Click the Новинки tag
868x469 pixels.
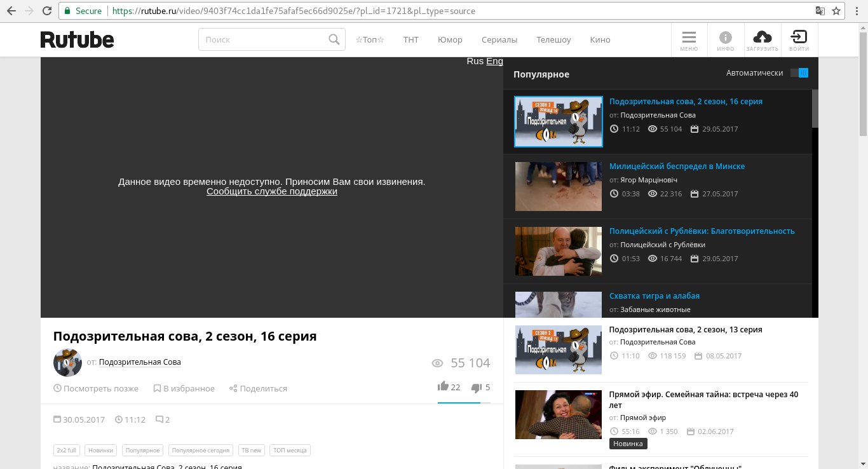[x=101, y=450]
